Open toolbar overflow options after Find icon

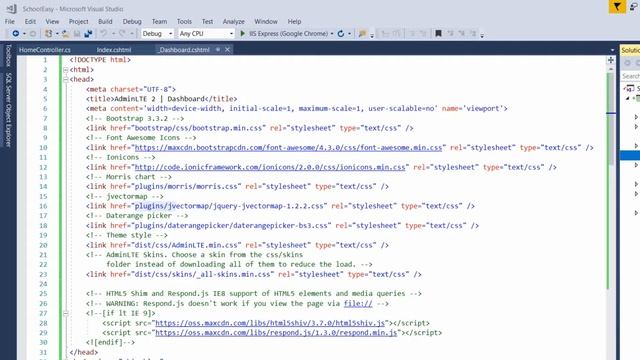(372, 36)
